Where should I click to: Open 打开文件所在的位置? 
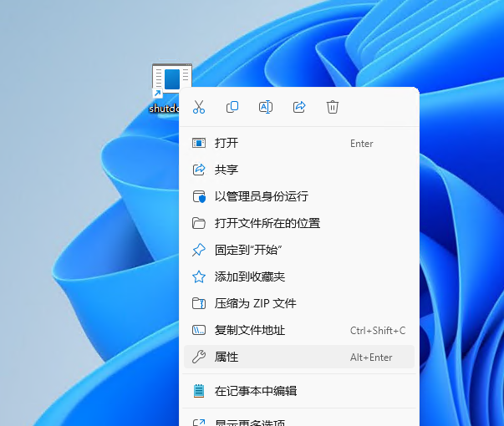(299, 223)
